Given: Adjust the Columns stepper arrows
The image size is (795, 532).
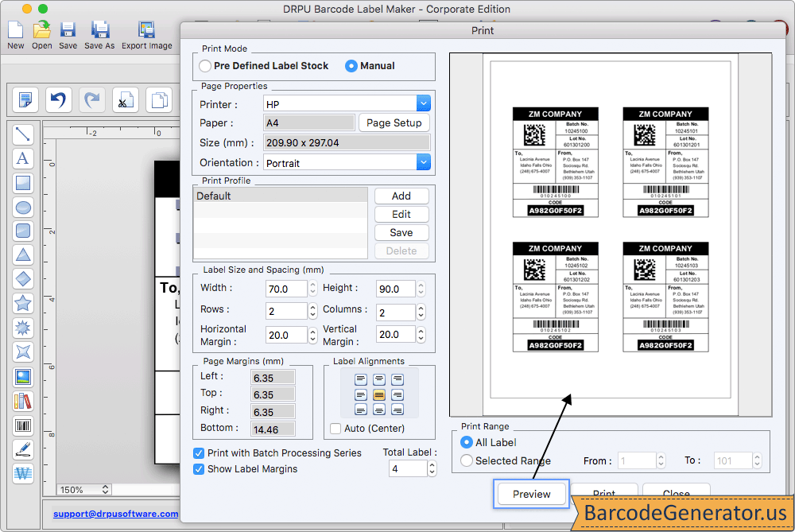Looking at the screenshot, I should tap(421, 312).
